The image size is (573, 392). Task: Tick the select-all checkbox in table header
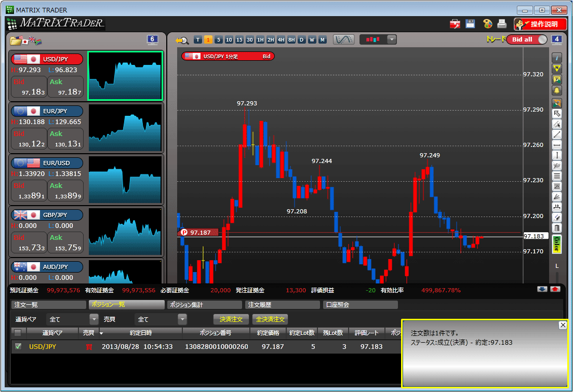[x=18, y=332]
